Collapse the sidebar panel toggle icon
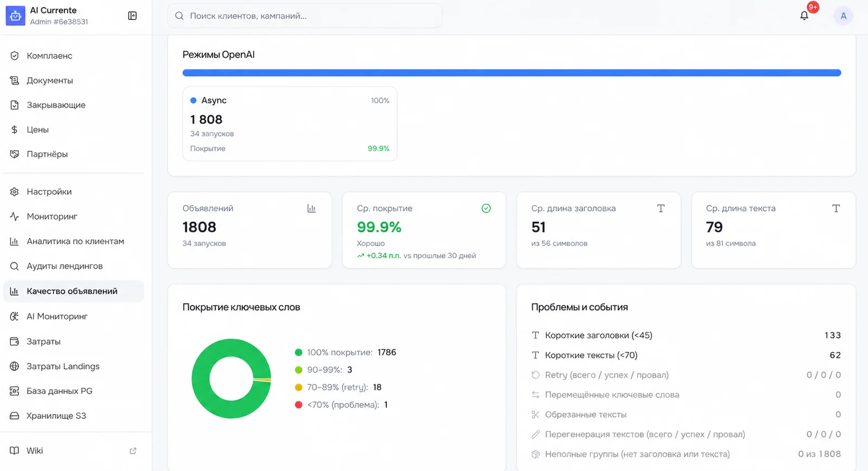Image resolution: width=868 pixels, height=471 pixels. point(132,16)
